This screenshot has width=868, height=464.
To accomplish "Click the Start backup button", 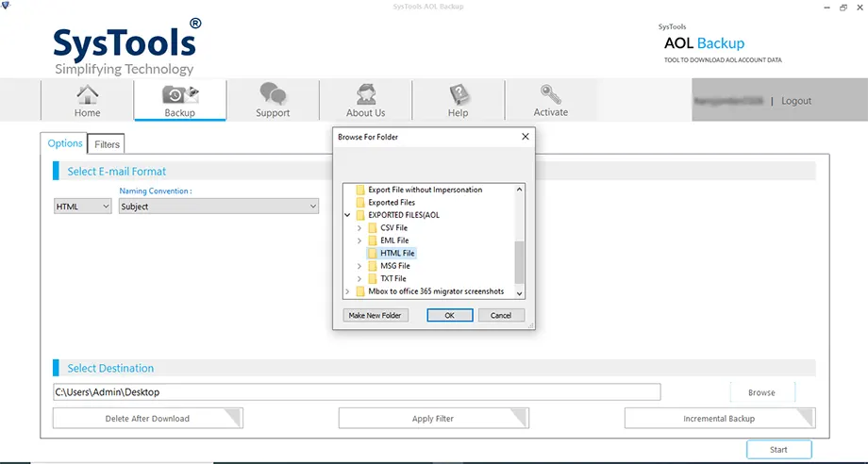I will 779,450.
